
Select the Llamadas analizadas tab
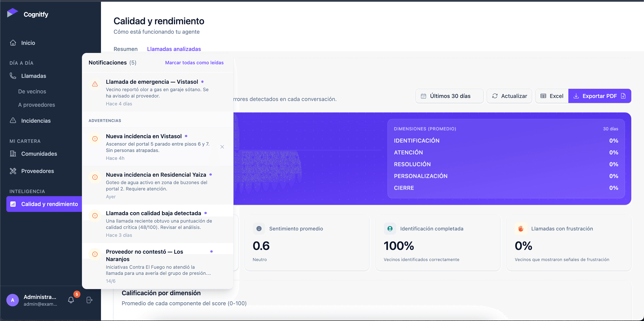[x=174, y=49]
